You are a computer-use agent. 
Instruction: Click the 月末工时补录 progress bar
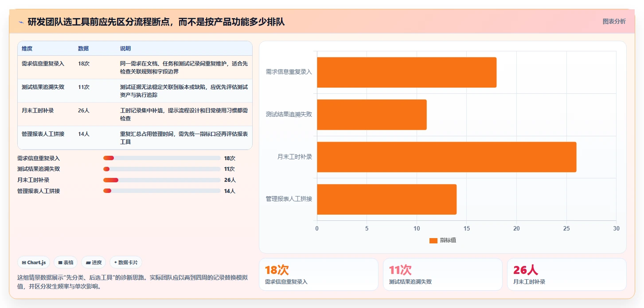coord(162,180)
